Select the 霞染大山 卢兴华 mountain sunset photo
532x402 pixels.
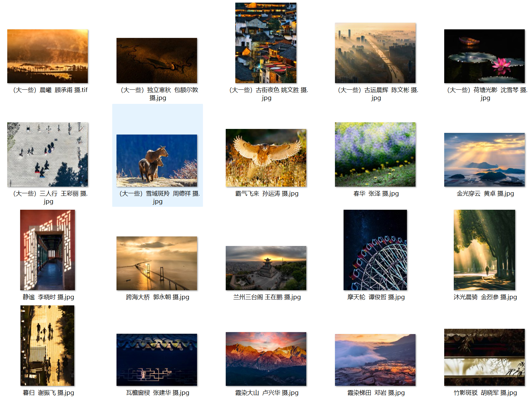pos(266,359)
